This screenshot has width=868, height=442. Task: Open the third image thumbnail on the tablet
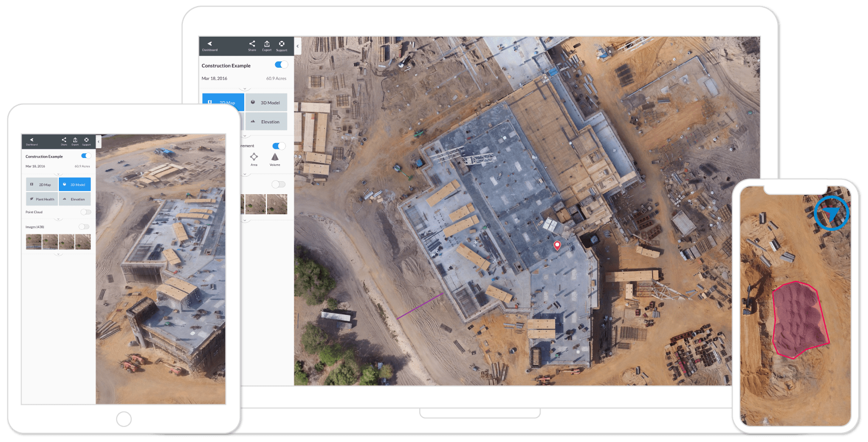pyautogui.click(x=67, y=242)
